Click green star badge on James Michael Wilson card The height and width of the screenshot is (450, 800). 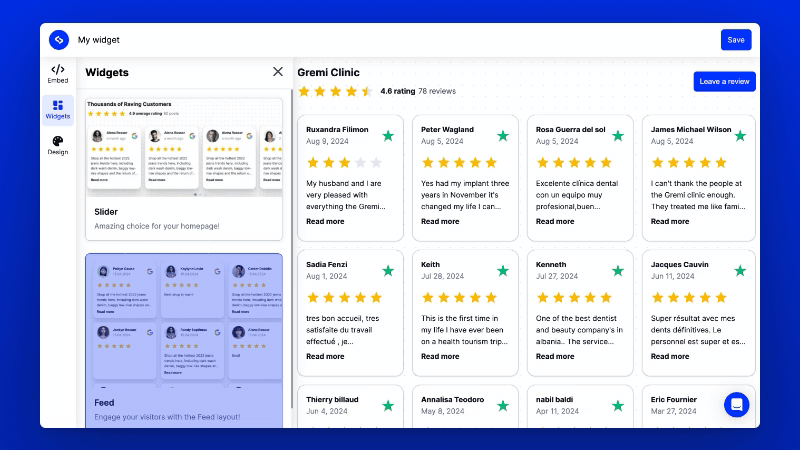[740, 136]
